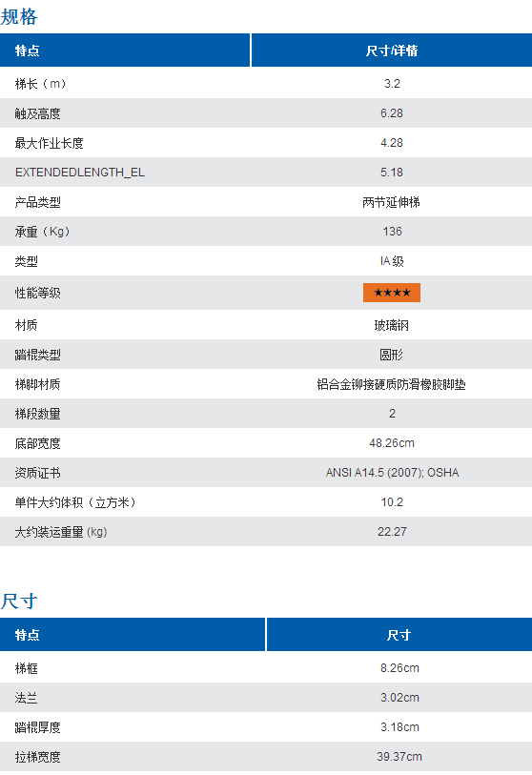
Task: Click the 6.28 reach height value
Action: coord(392,113)
